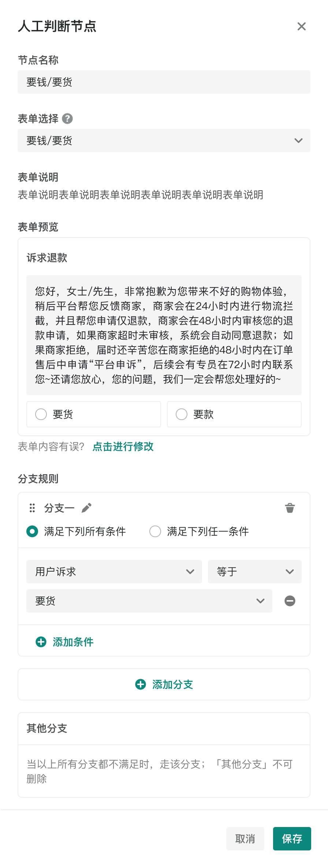Screen dimensions: 328x868
Task: Click the drag handle of 分支一
Action: (x=32, y=508)
